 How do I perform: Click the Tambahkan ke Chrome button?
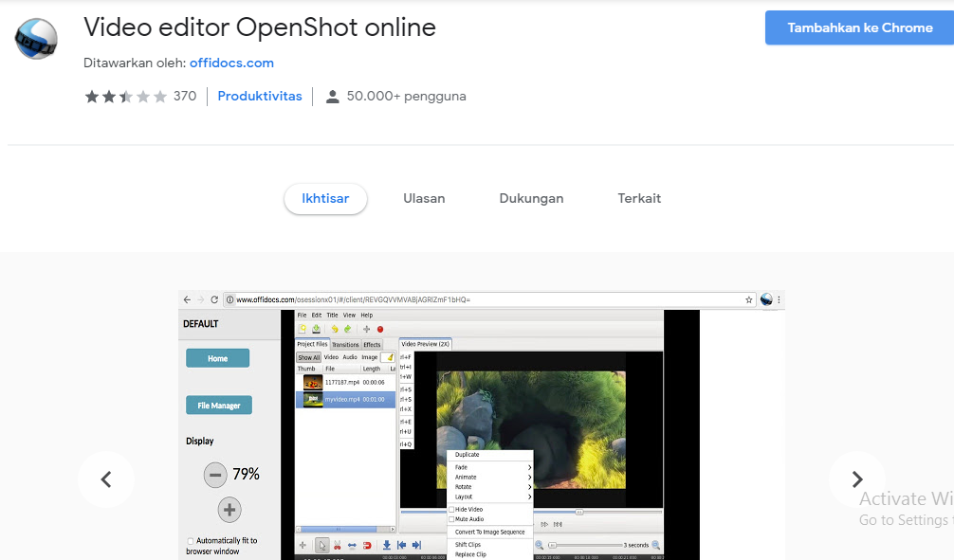tap(860, 28)
